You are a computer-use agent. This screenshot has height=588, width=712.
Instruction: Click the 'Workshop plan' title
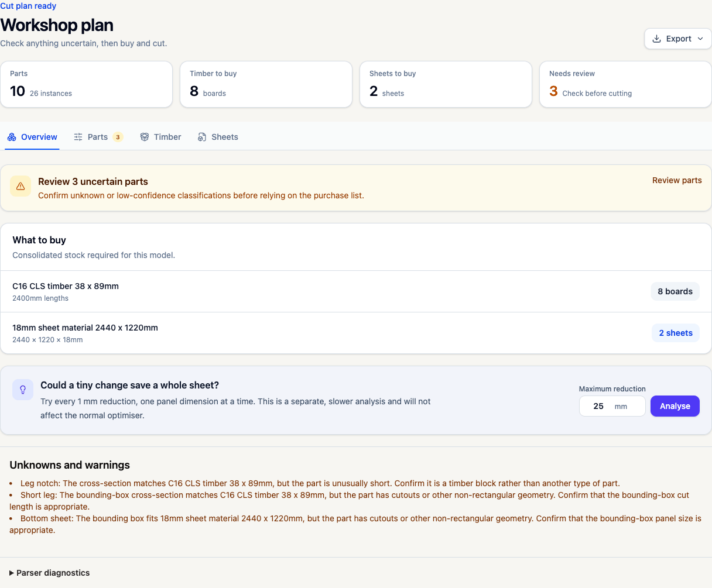click(57, 25)
